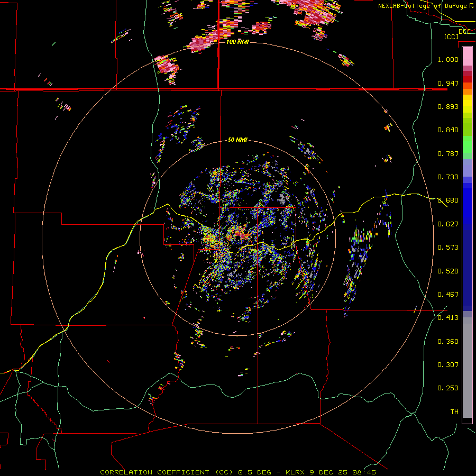This screenshot has width=476, height=476.
Task: Select the 0.680 scale value
Action: pos(448,200)
